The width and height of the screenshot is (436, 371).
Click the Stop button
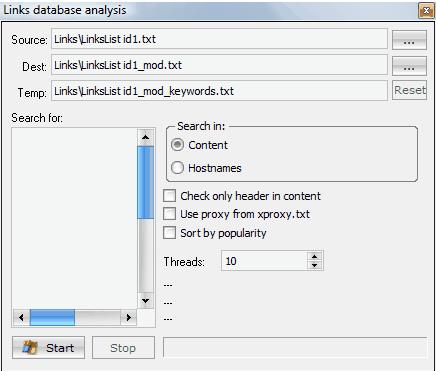[x=123, y=347]
